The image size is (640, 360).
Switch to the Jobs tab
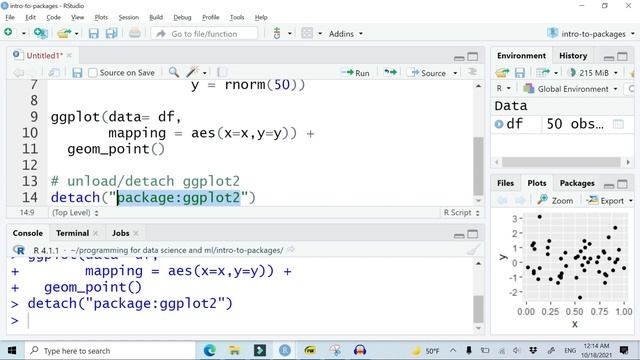click(x=120, y=233)
